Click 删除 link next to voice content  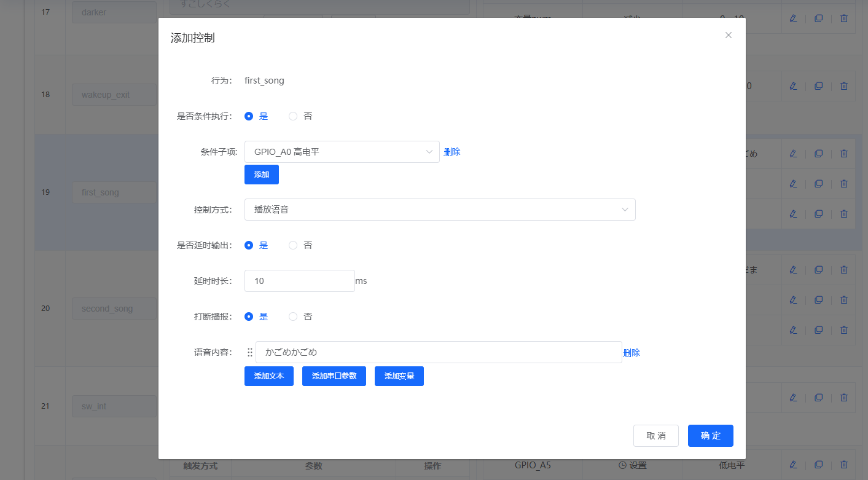[631, 353]
